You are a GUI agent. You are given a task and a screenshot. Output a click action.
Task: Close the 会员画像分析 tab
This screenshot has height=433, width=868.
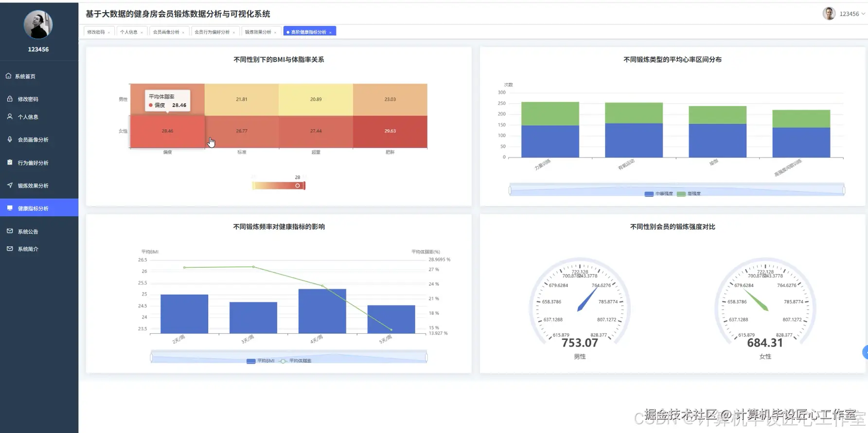[183, 33]
